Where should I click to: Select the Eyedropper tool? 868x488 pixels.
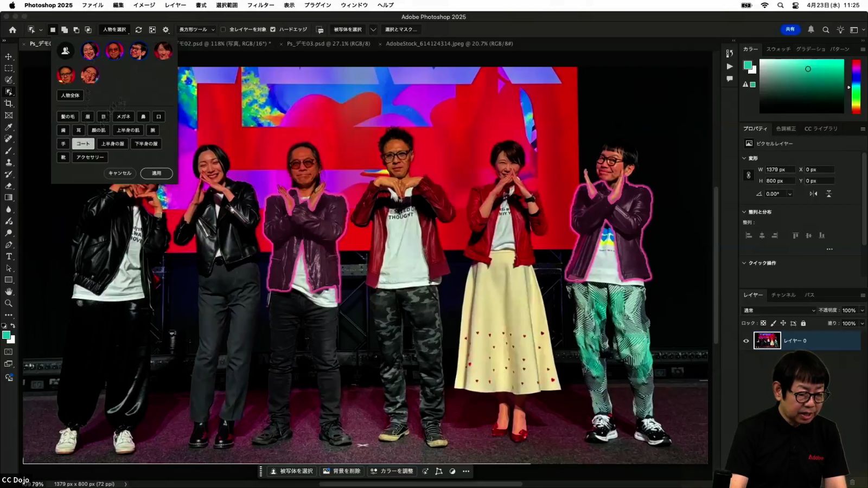9,127
